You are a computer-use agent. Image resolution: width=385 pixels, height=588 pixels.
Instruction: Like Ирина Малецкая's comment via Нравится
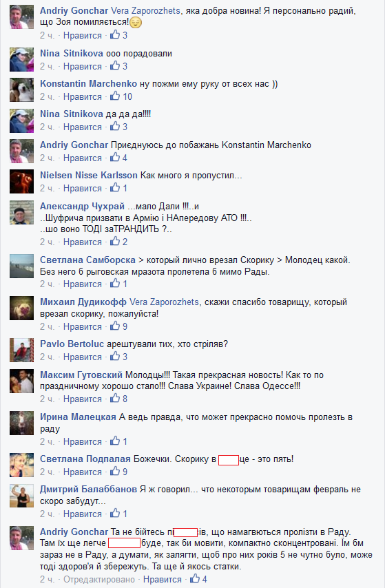click(x=83, y=442)
